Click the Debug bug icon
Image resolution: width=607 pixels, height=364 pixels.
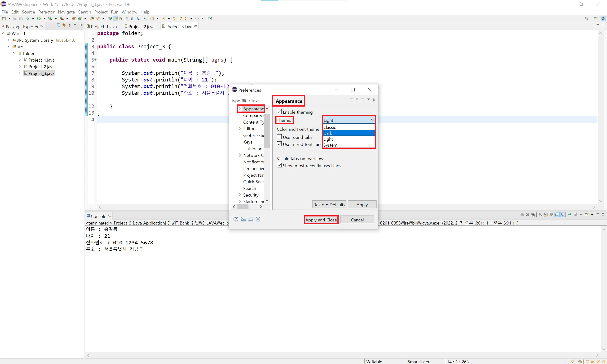(x=28, y=18)
